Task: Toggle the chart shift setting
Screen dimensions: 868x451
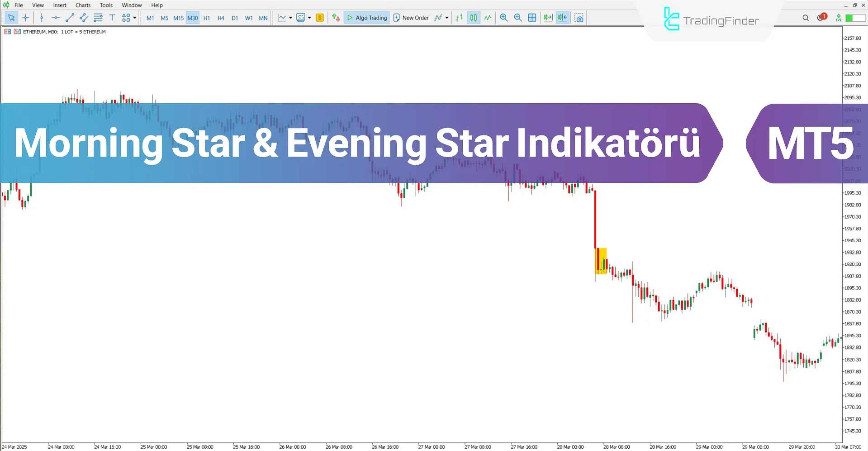Action: pos(562,17)
